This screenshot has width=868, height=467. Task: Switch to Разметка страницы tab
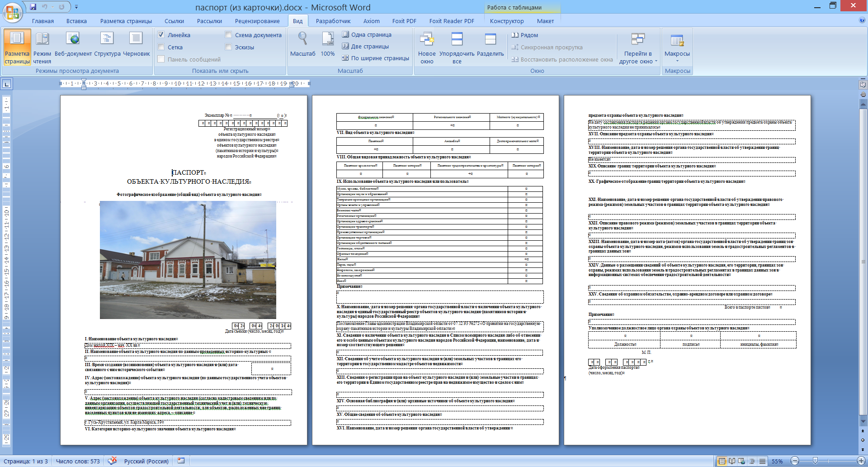pos(126,21)
